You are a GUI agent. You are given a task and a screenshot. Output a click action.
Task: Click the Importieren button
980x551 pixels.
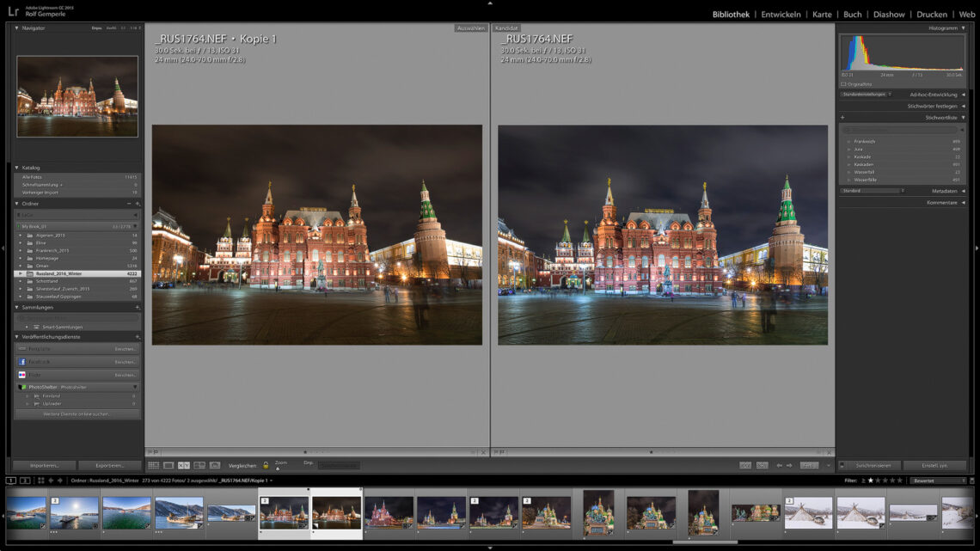[45, 465]
